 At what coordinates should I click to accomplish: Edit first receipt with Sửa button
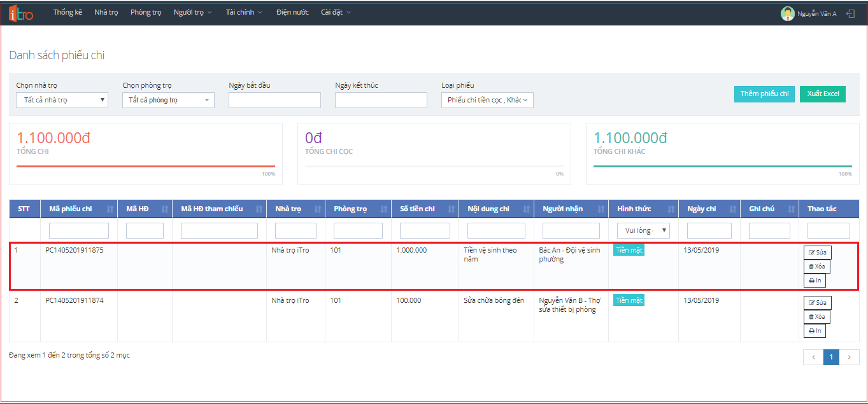(x=817, y=252)
